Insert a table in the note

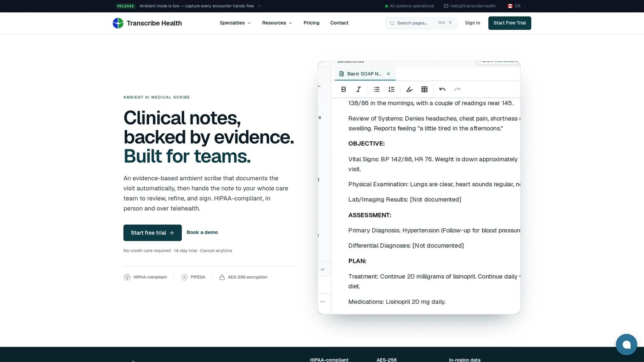(424, 89)
